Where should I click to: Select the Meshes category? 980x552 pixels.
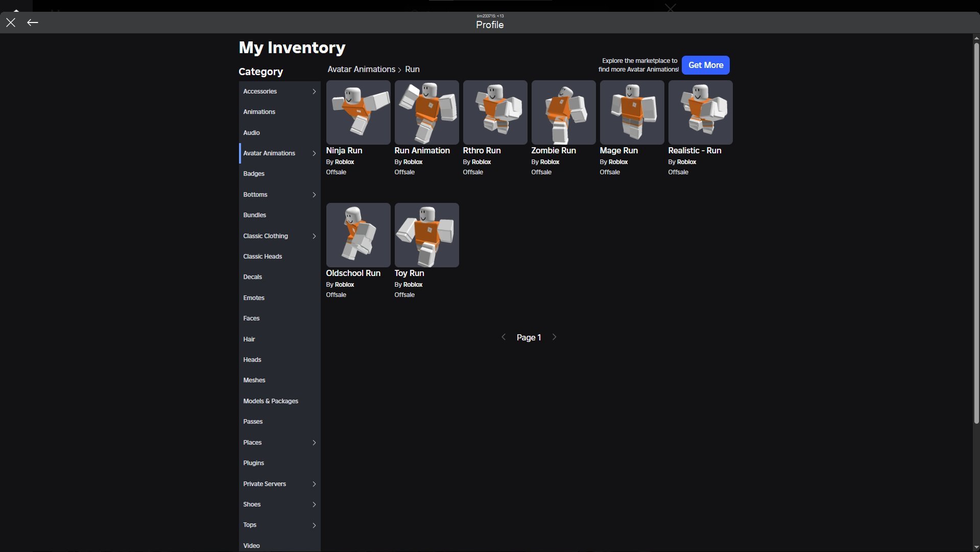(279, 380)
